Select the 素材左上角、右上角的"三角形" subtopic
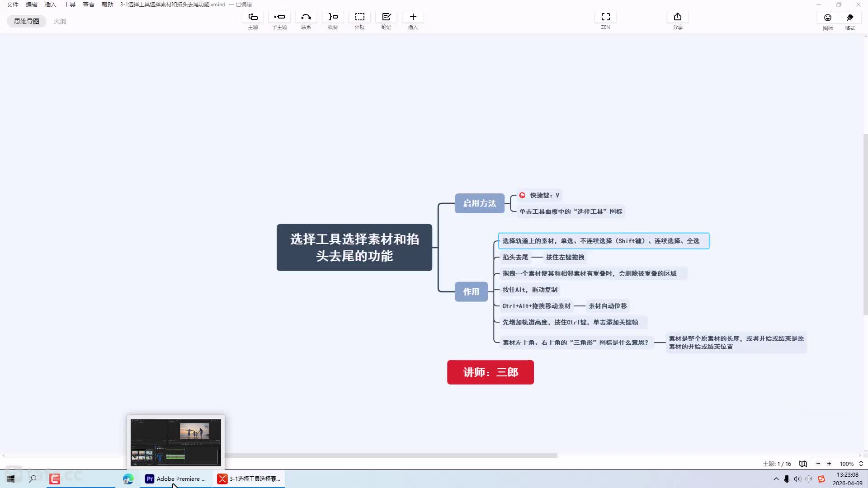This screenshot has width=868, height=488. coord(576,343)
